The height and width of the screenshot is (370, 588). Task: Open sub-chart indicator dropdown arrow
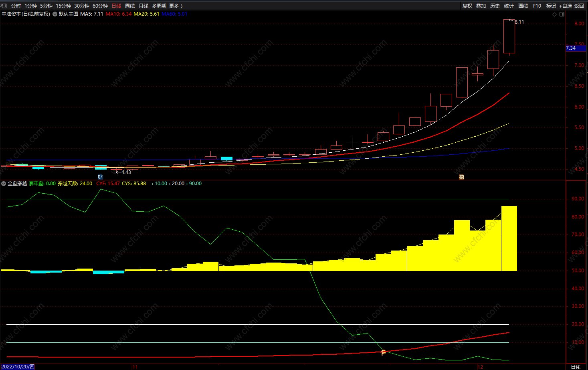point(4,184)
